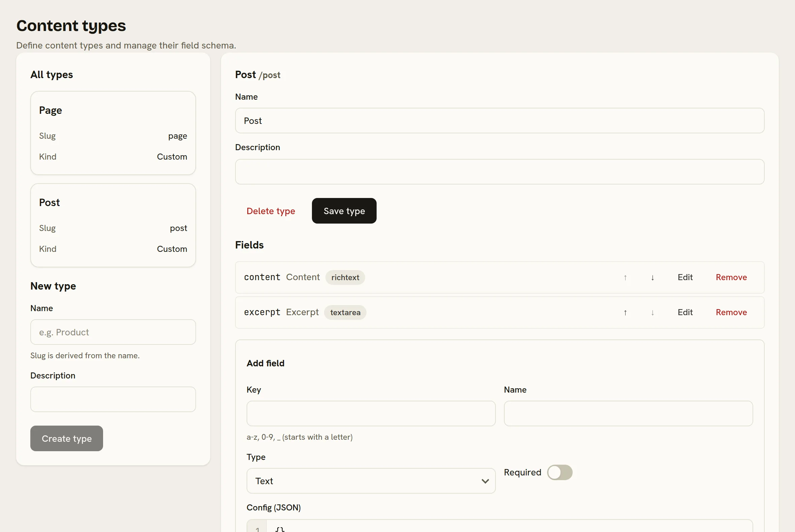Edit the content field
795x532 pixels.
coord(685,277)
